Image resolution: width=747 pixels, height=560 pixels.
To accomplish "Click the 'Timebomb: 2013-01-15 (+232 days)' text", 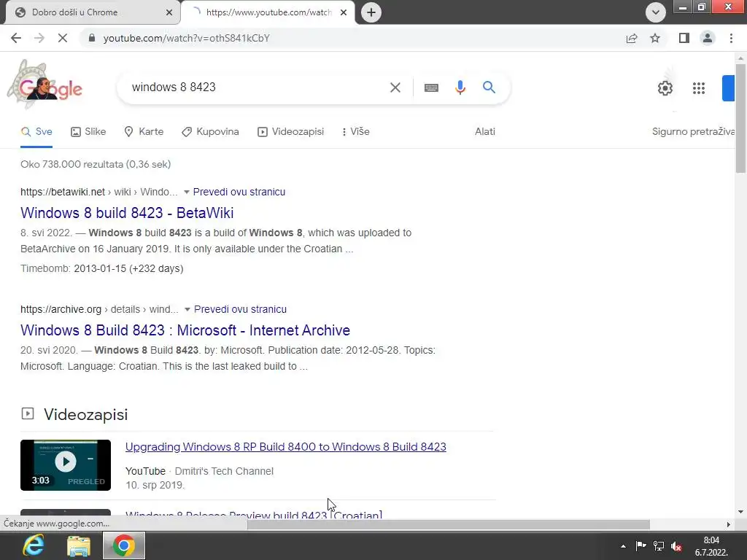I will tap(102, 268).
